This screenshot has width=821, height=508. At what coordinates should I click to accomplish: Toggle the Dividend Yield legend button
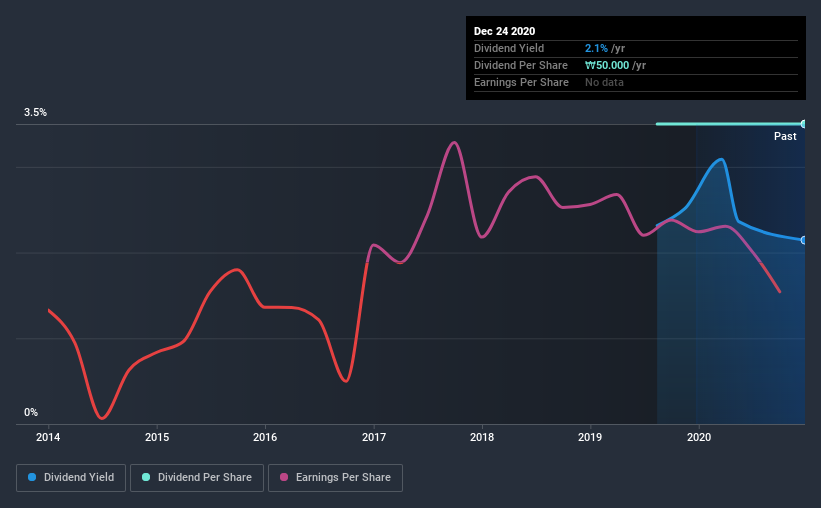(71, 478)
